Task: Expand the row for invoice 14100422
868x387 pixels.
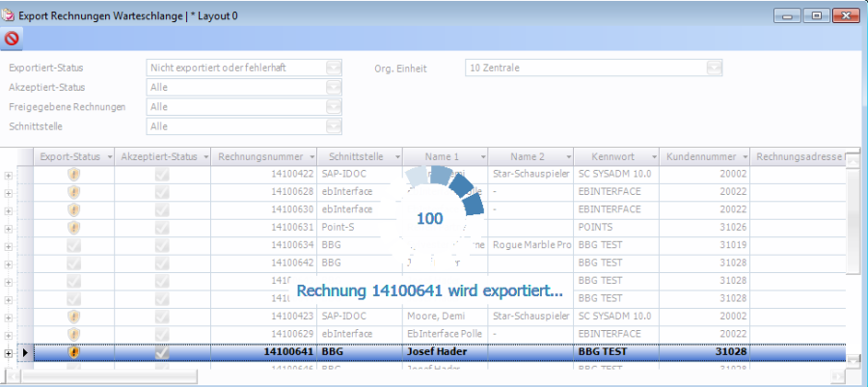Action: tap(10, 174)
